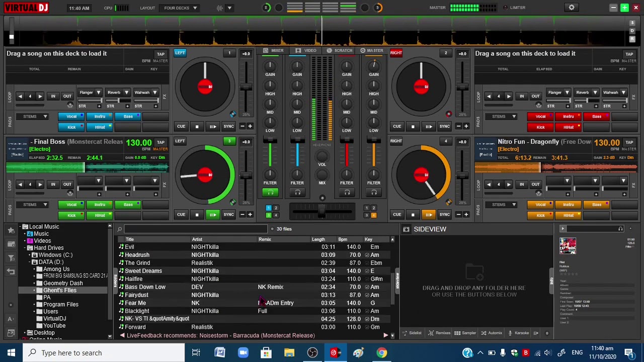Toggle headphone cue on the blue mixer channel
The height and width of the screenshot is (362, 644).
point(297,192)
